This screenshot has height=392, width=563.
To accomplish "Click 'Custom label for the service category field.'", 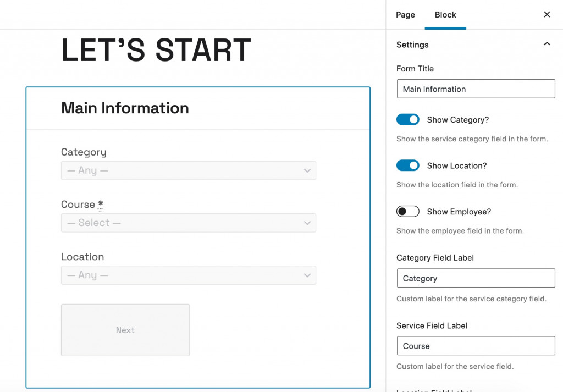I will click(471, 299).
